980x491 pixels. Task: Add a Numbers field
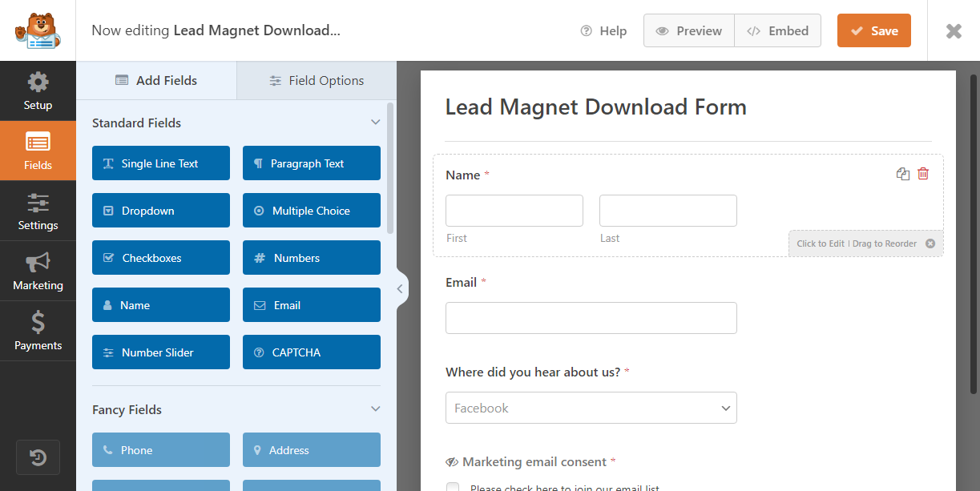[x=312, y=258]
